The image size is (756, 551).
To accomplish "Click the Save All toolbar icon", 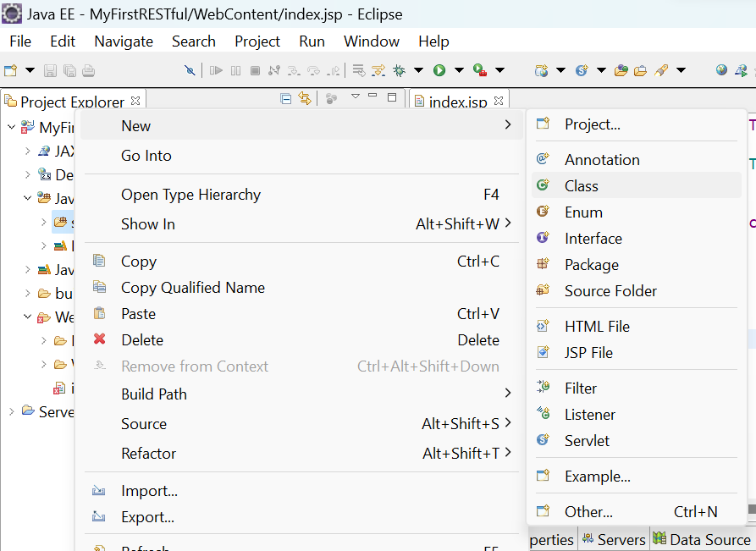I will (69, 71).
